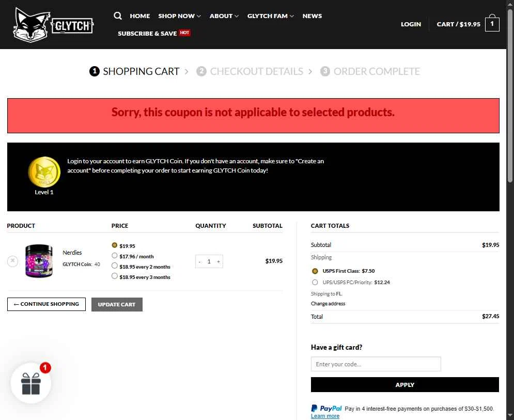
Task: Focus the gift card code field
Action: (376, 364)
